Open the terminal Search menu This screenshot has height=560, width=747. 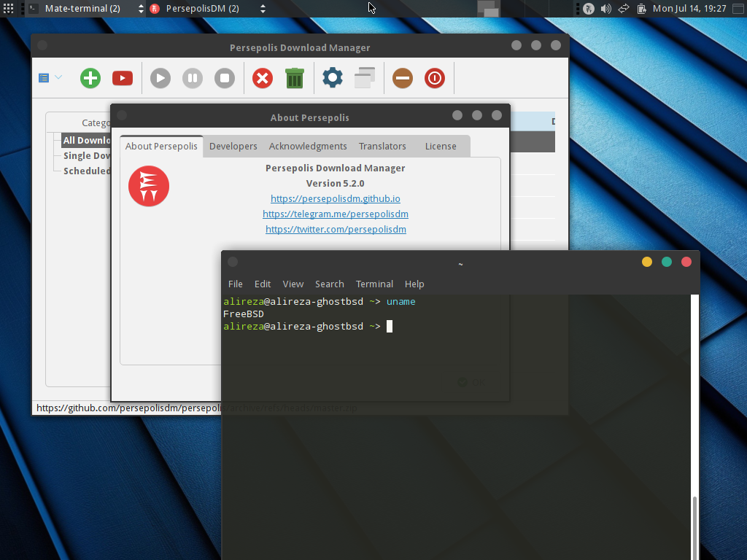(329, 284)
